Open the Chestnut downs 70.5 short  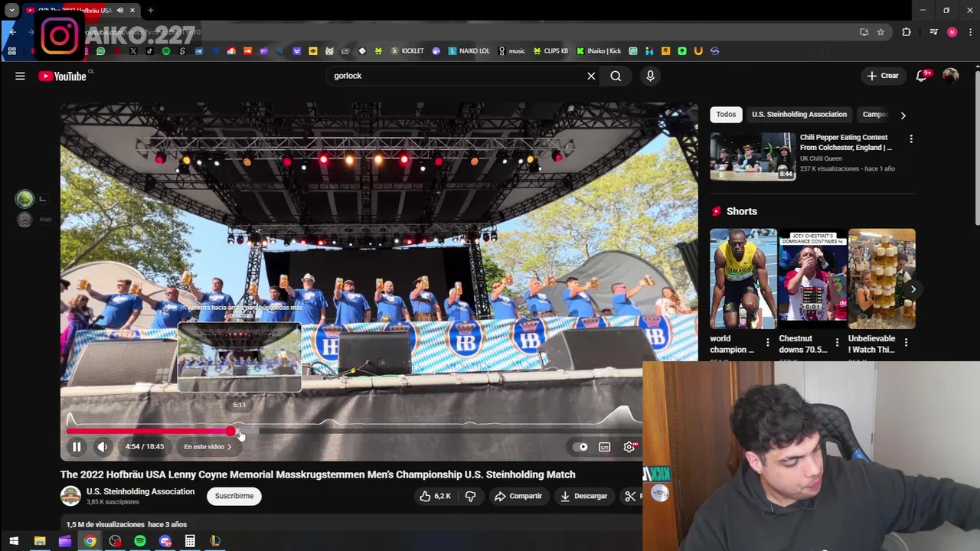pos(812,279)
